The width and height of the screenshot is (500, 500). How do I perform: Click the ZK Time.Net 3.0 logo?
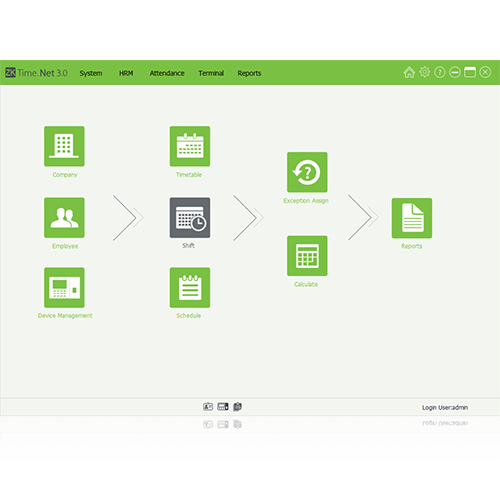pyautogui.click(x=36, y=73)
